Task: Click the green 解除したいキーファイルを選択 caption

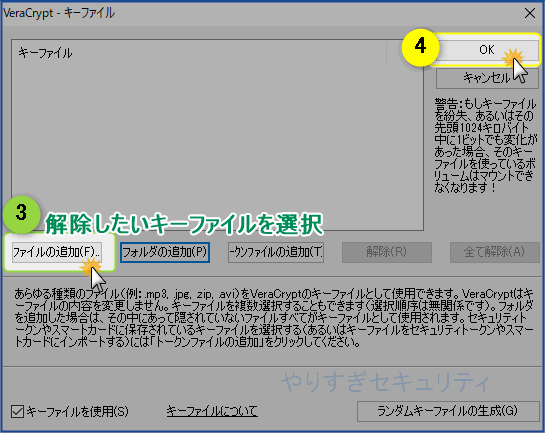Action: click(184, 224)
